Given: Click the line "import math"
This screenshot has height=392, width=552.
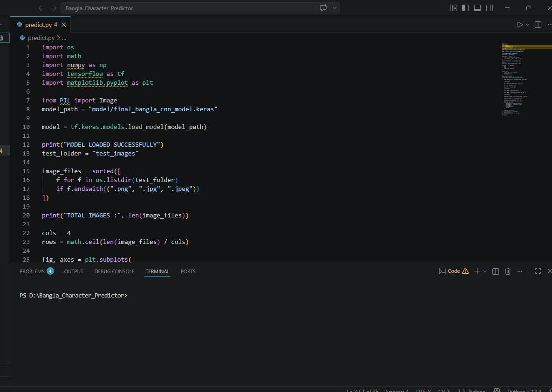Looking at the screenshot, I should pyautogui.click(x=61, y=56).
